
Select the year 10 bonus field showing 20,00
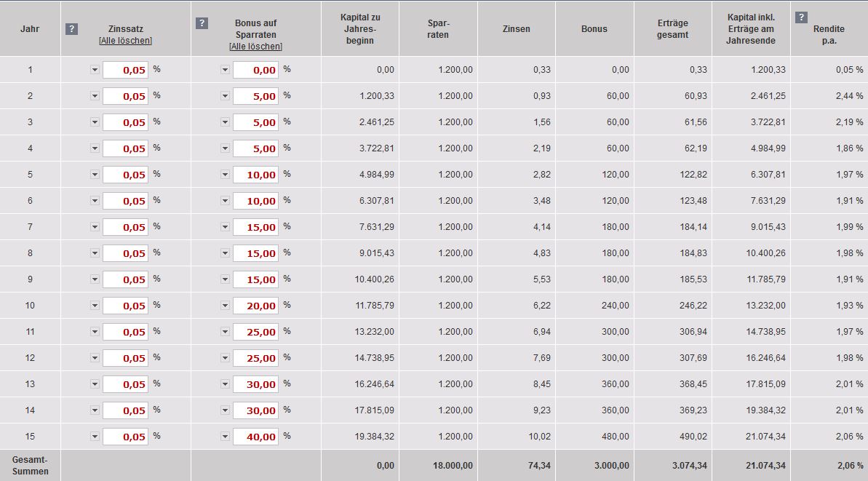tap(255, 306)
